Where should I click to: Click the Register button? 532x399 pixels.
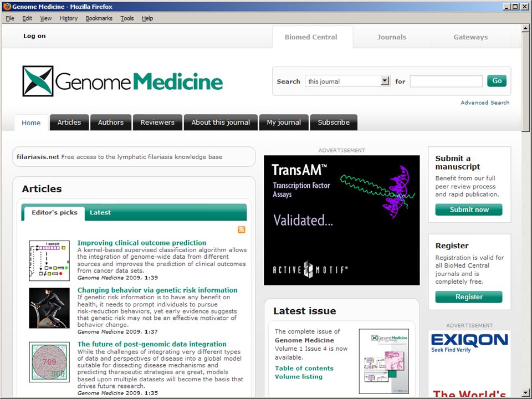pyautogui.click(x=469, y=297)
